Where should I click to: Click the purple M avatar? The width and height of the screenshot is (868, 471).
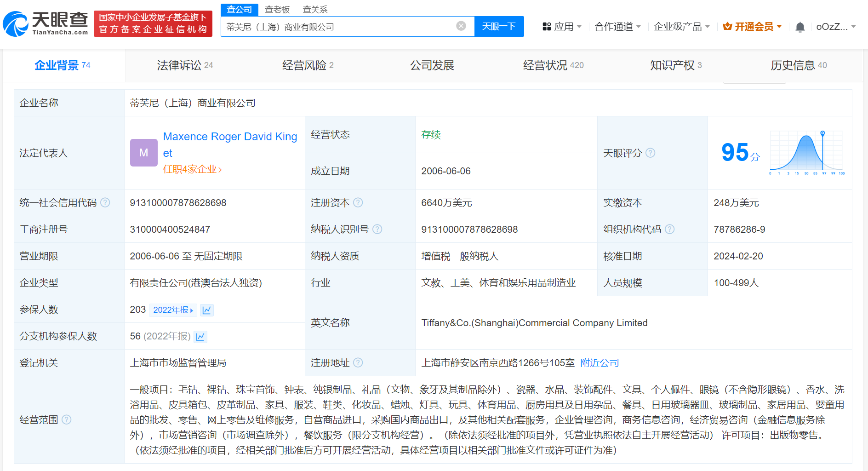[144, 153]
